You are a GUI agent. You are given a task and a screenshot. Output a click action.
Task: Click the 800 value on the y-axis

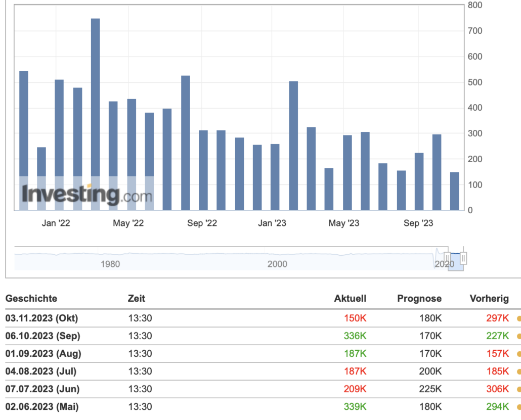tap(475, 5)
